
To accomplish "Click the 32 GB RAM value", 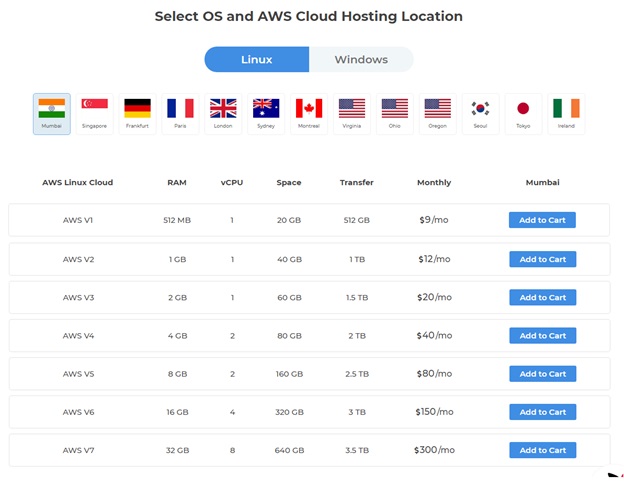I will [177, 450].
